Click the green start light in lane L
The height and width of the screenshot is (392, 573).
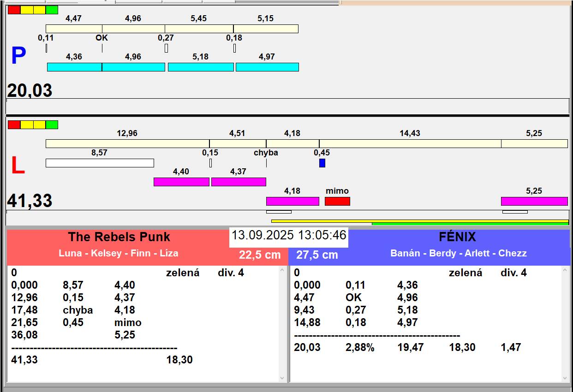(x=52, y=125)
